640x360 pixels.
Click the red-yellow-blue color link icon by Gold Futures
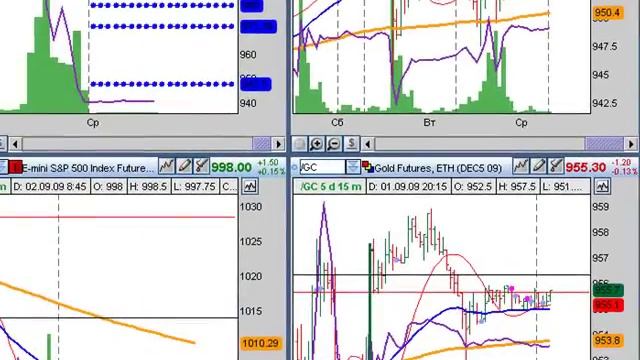(368, 167)
